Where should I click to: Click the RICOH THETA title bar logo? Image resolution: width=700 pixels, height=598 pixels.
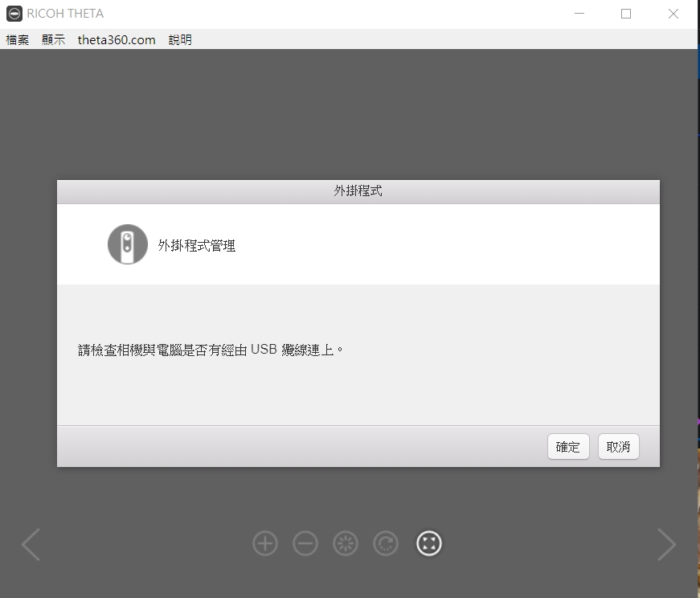[x=14, y=14]
